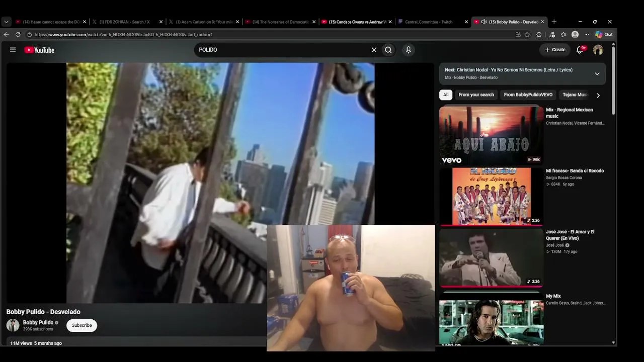Click the Create button

pyautogui.click(x=555, y=50)
